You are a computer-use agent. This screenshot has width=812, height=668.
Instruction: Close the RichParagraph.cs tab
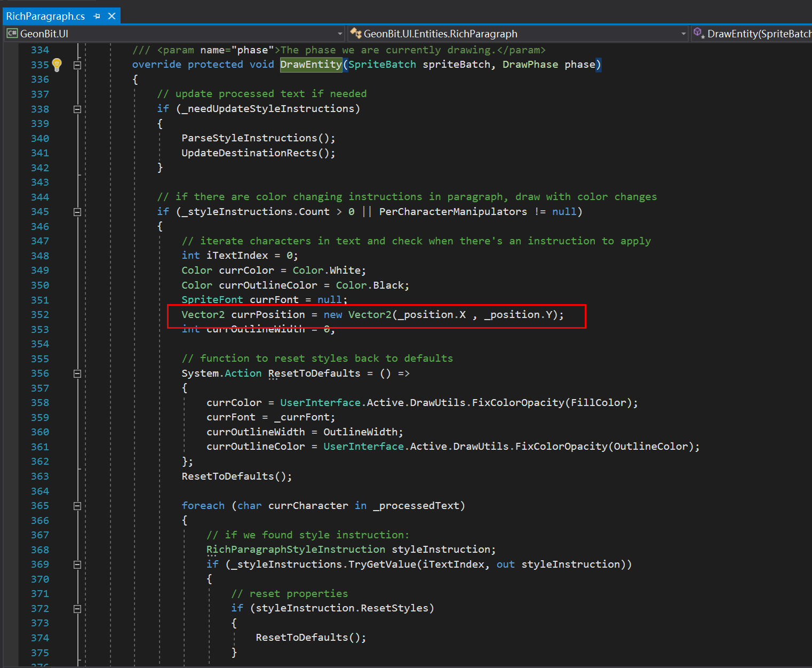click(x=112, y=16)
